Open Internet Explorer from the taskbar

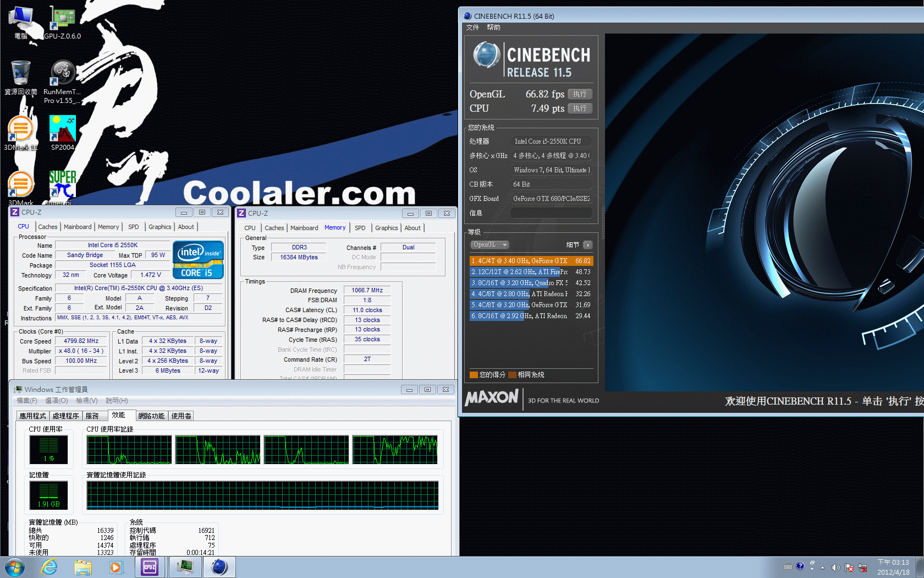coord(50,567)
